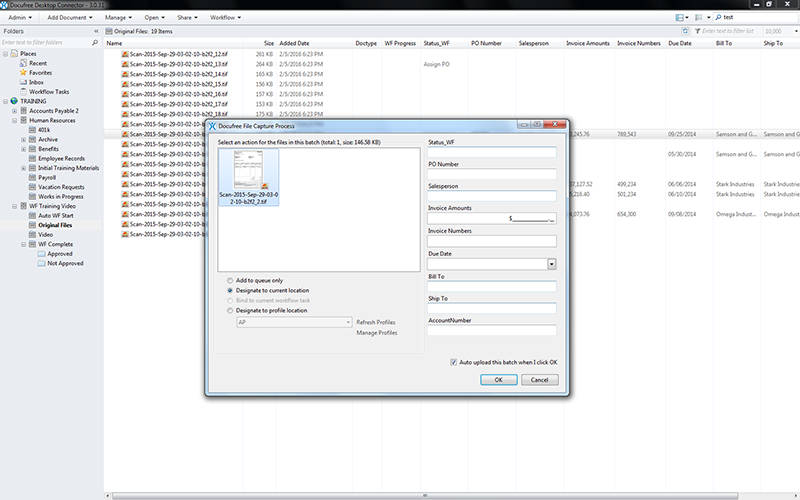Click the TRAINING globe icon
The image size is (800, 500).
tap(12, 101)
